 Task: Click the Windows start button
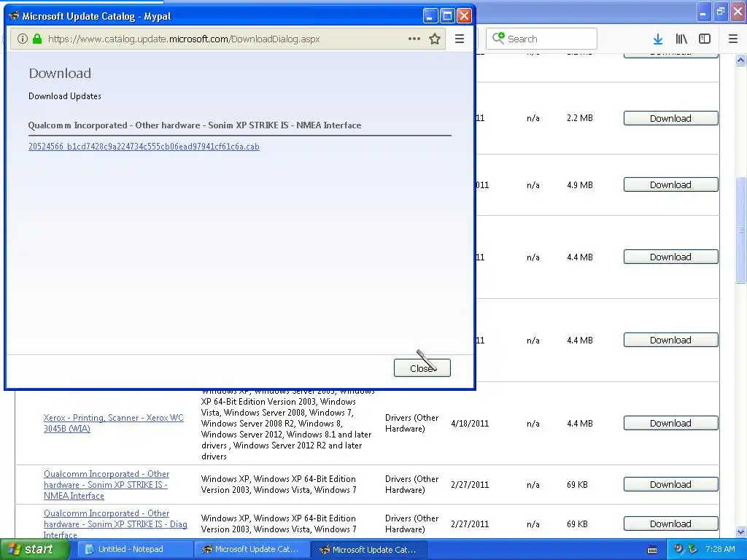[34, 550]
